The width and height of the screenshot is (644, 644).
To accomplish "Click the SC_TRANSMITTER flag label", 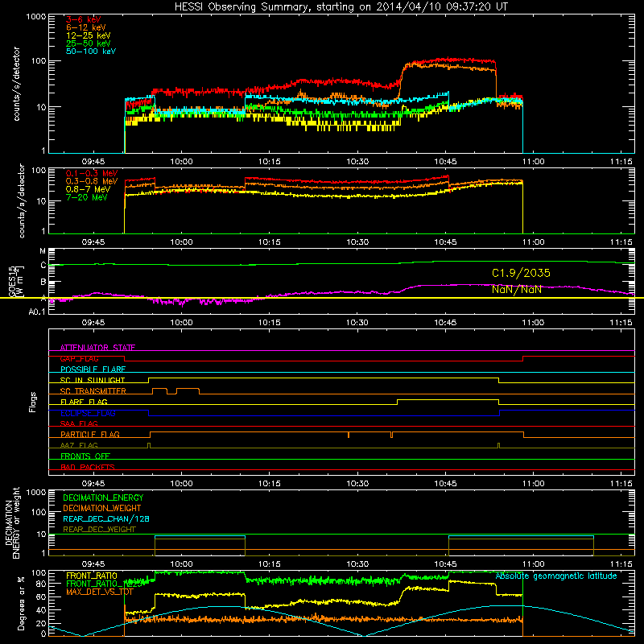I will click(93, 391).
